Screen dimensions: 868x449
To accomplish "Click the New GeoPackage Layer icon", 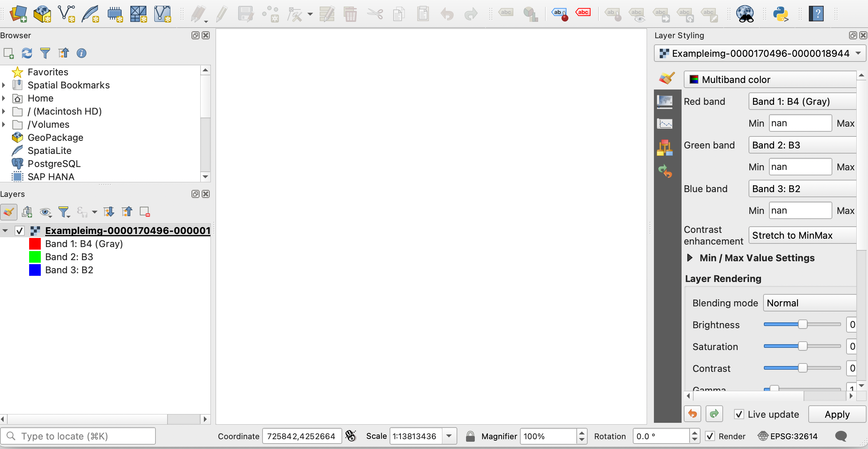I will tap(42, 14).
